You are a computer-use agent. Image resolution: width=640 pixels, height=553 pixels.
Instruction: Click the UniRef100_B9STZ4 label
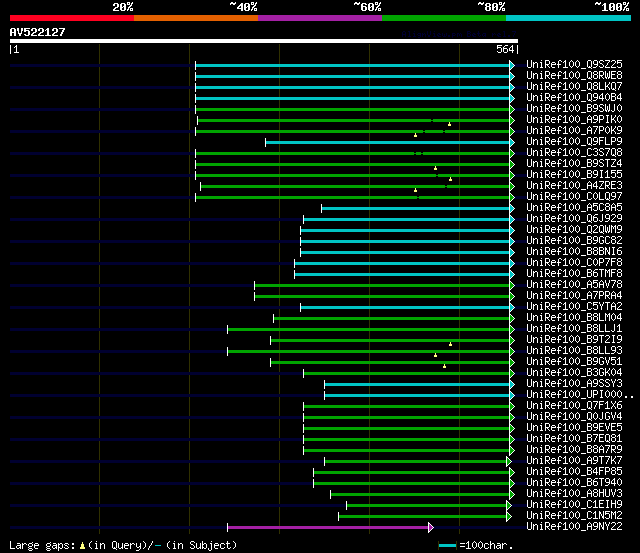574,164
